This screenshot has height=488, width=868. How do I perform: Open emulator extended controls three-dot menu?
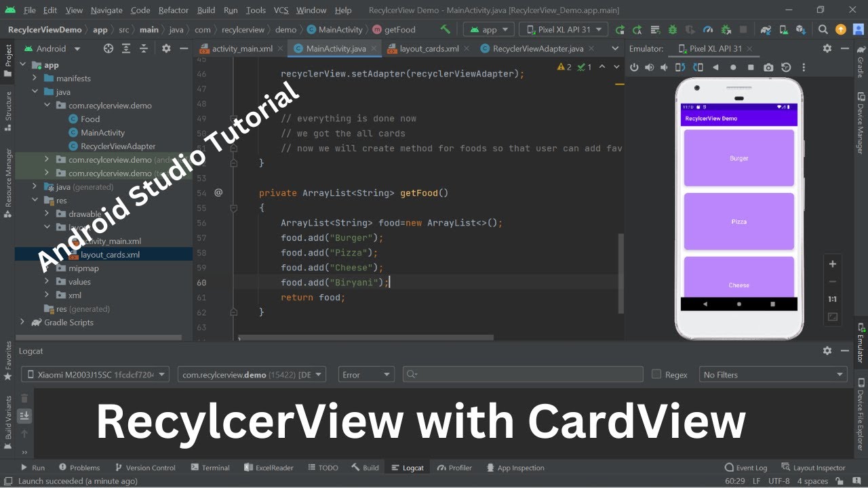(804, 67)
